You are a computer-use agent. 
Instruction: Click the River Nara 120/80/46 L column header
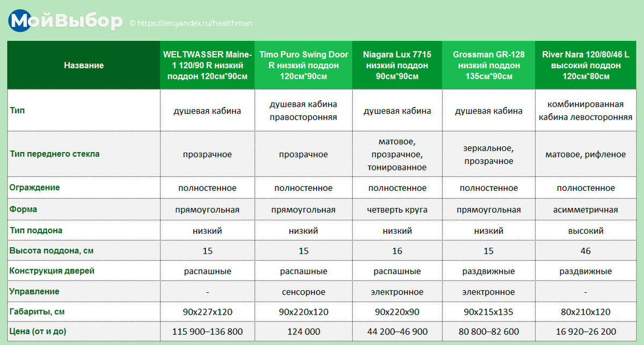(586, 65)
